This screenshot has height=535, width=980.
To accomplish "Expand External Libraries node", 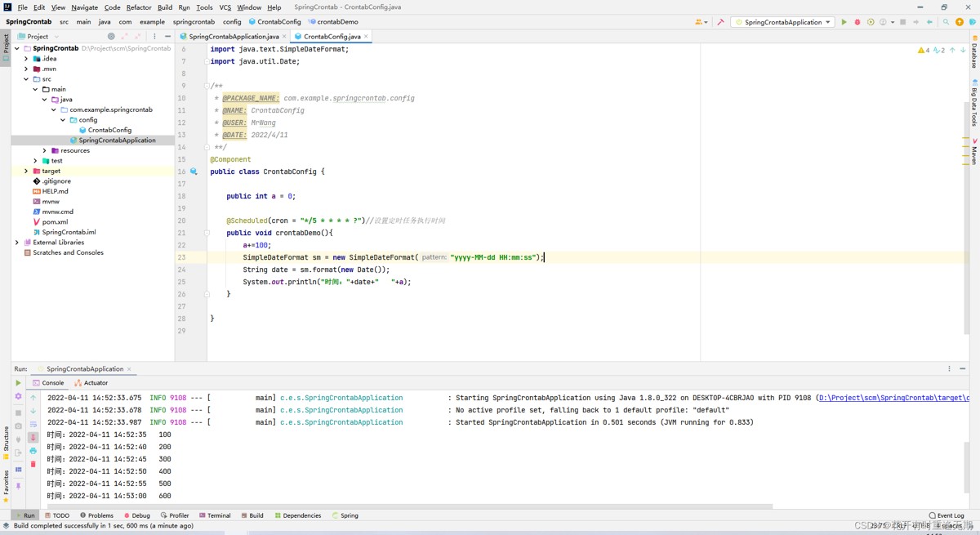I will pos(17,243).
